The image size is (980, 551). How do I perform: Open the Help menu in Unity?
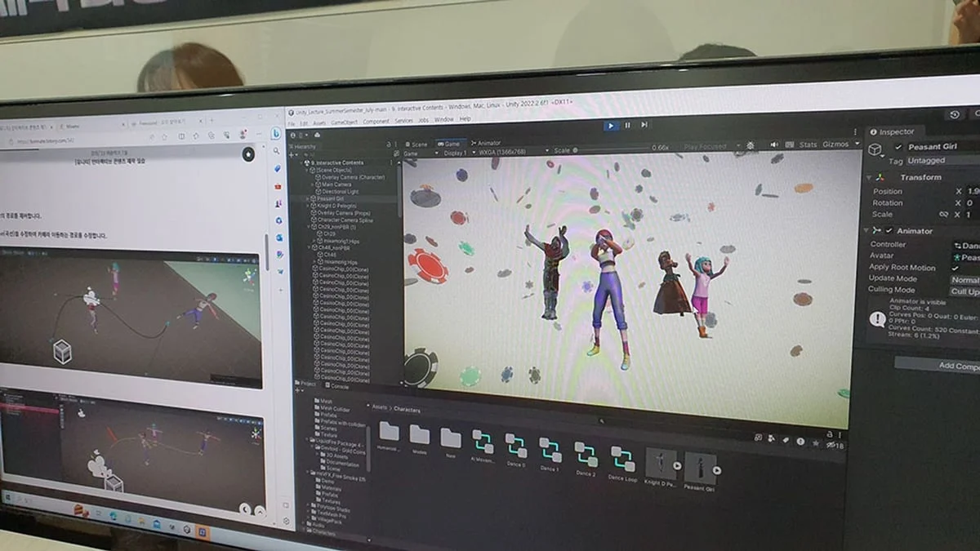pyautogui.click(x=465, y=119)
